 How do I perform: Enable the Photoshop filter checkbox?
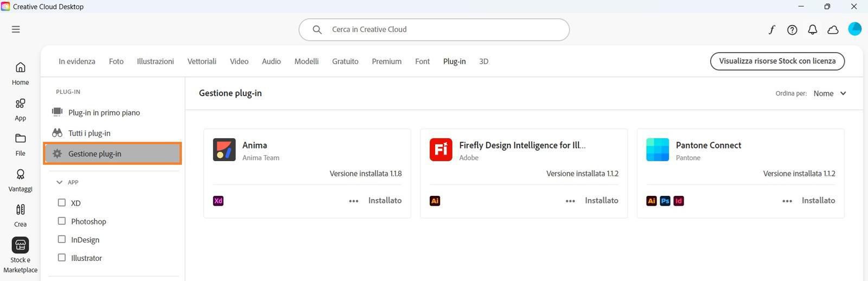tap(62, 221)
